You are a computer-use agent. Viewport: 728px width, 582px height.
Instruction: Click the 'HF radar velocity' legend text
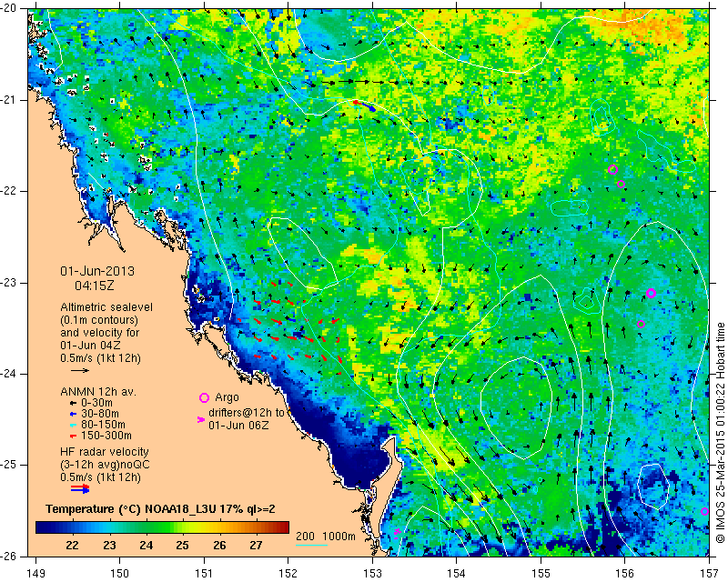105,452
